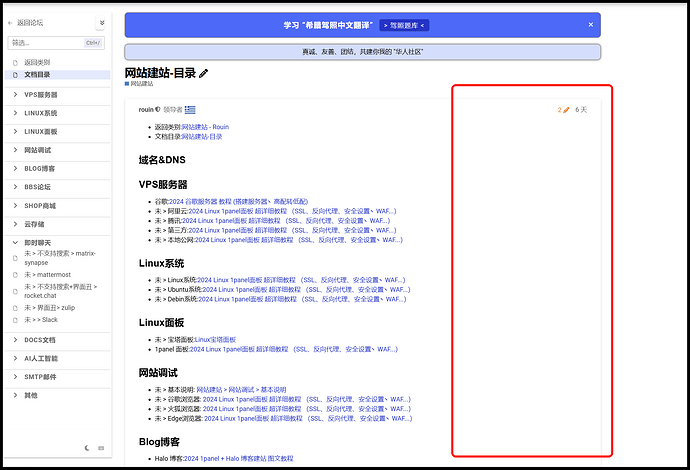Collapse the 即时聊天 section
Image resolution: width=690 pixels, height=470 pixels.
[37, 242]
